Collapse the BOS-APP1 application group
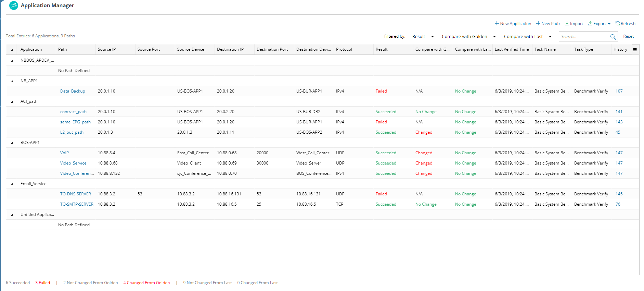The image size is (644, 291). [x=12, y=143]
